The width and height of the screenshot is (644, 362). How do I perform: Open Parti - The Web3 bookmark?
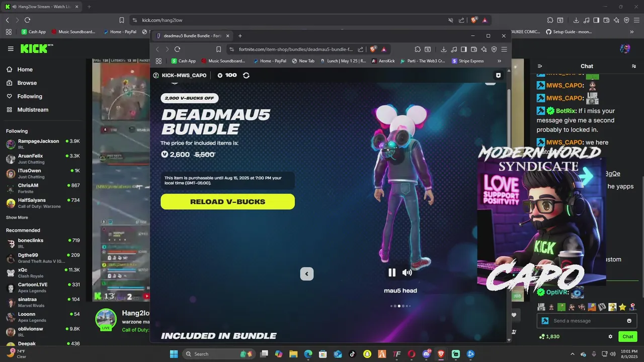(423, 61)
